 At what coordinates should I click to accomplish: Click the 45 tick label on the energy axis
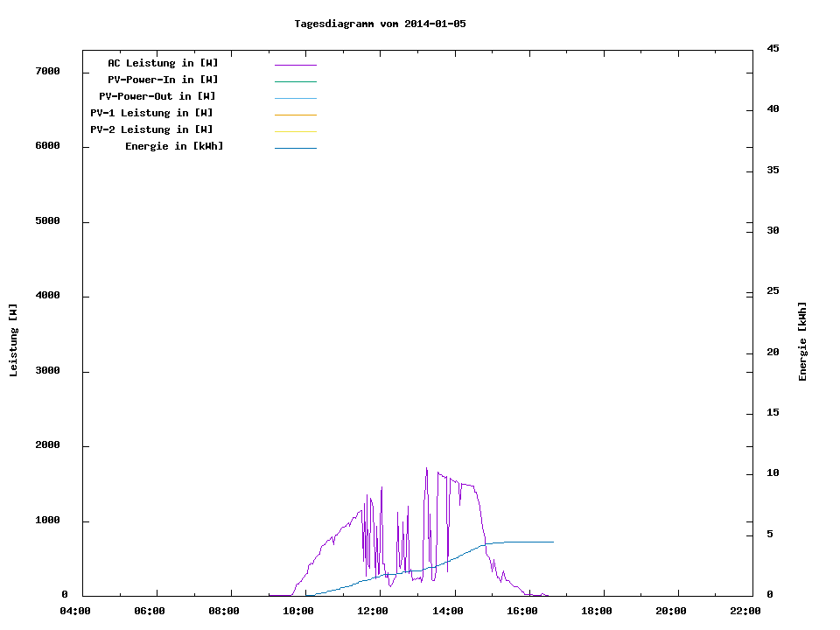click(x=772, y=48)
